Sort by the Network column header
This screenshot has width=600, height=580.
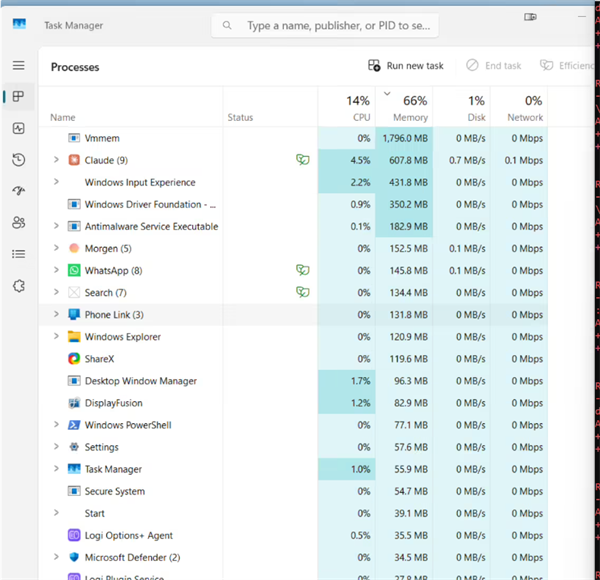[519, 107]
